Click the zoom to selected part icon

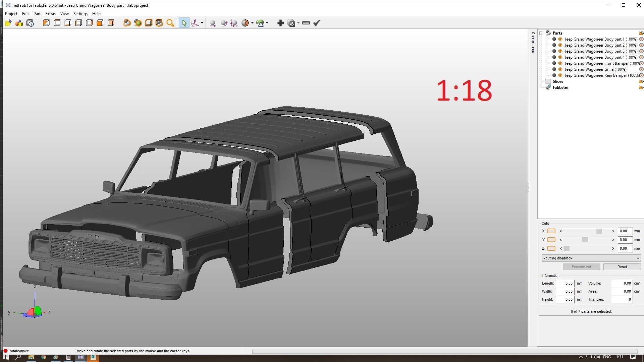pos(138,23)
